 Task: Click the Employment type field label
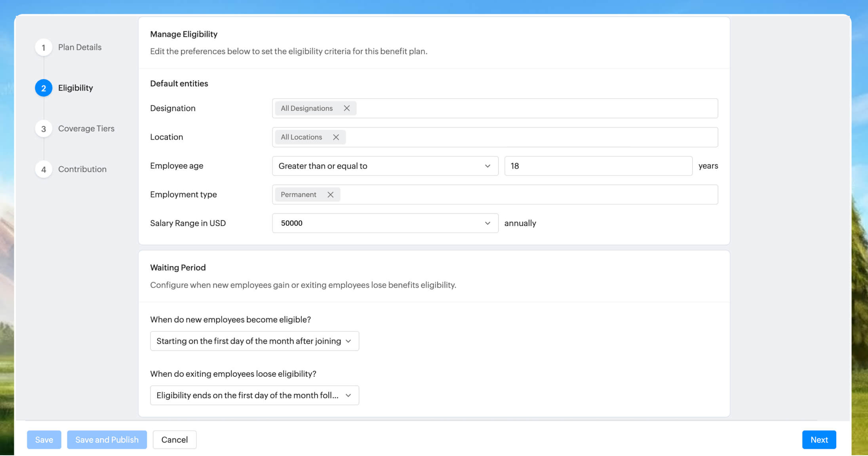point(183,194)
